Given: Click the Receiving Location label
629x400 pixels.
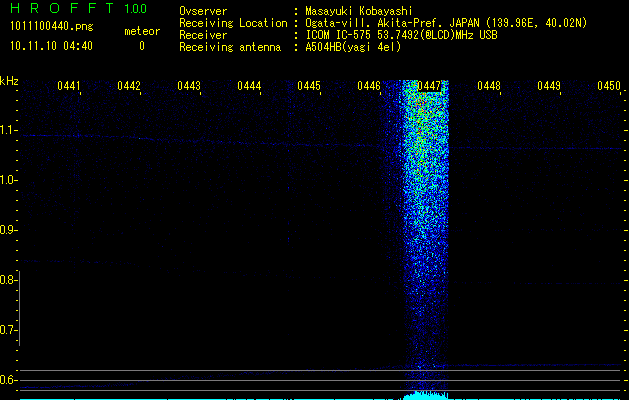Looking at the screenshot, I should 233,23.
